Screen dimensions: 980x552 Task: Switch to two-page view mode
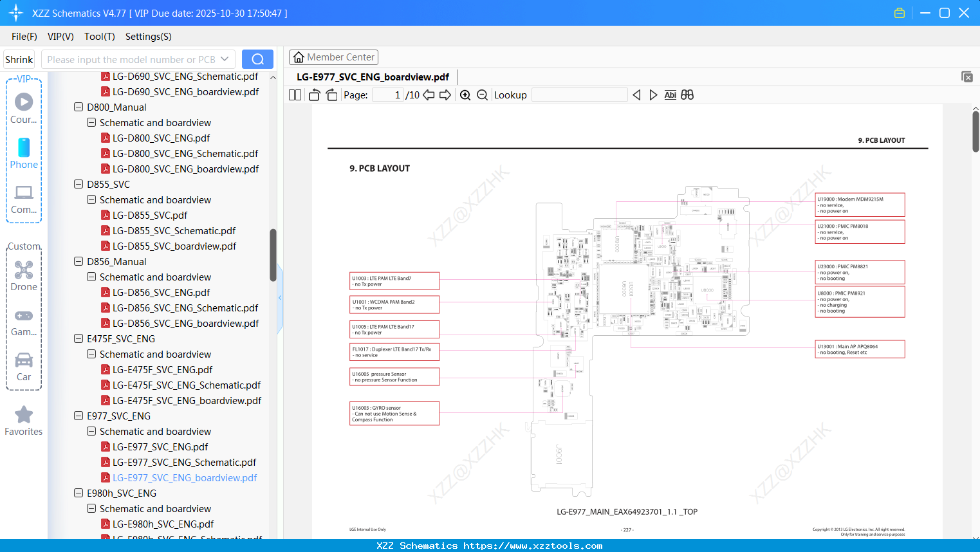pos(295,95)
